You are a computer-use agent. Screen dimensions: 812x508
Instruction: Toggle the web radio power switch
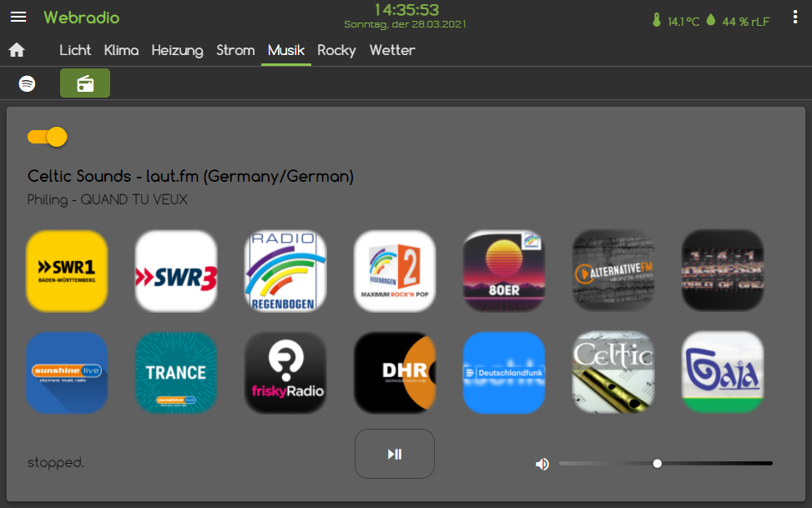(x=48, y=138)
